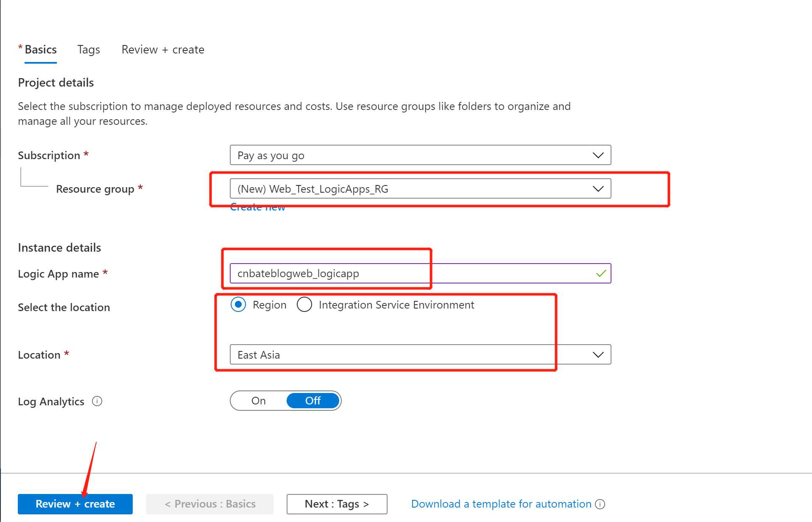Go to the Review + create tab
812x522 pixels.
(x=163, y=50)
